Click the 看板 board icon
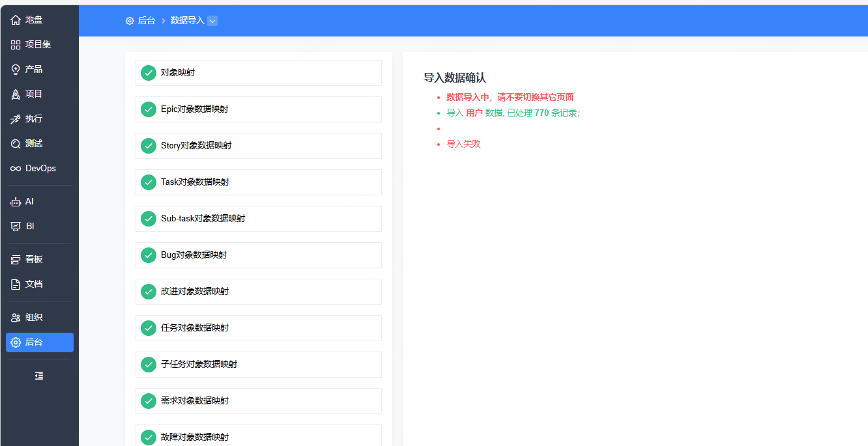Screen dimensions: 868x446 (x=16, y=260)
